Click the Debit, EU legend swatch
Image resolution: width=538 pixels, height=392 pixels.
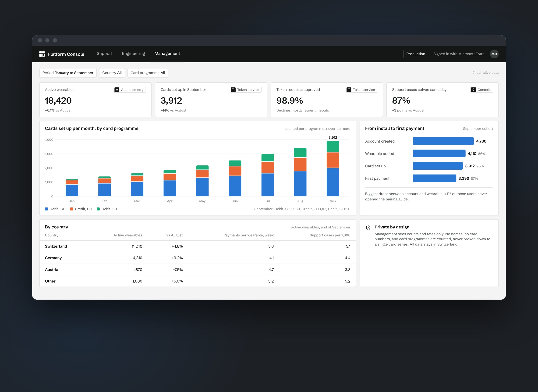[98, 209]
